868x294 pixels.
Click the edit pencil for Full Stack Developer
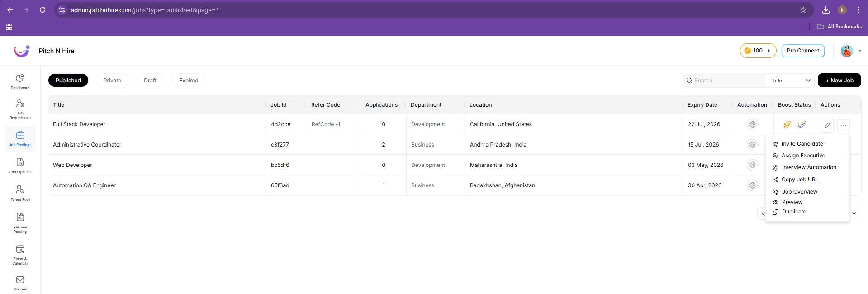(x=827, y=126)
